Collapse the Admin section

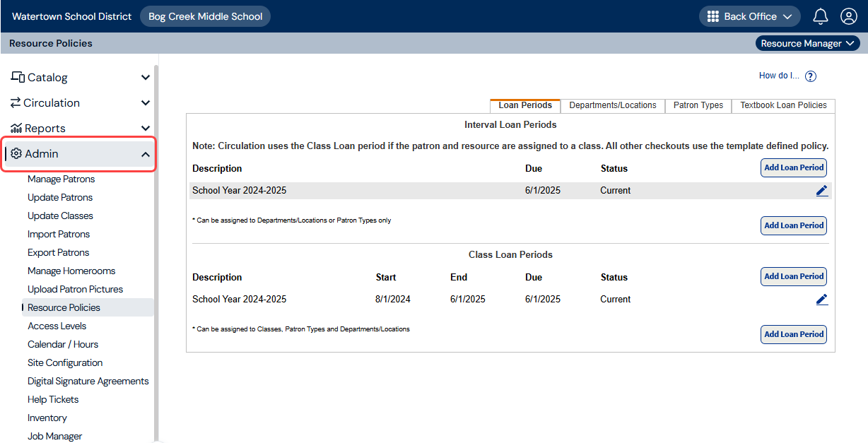click(x=146, y=153)
